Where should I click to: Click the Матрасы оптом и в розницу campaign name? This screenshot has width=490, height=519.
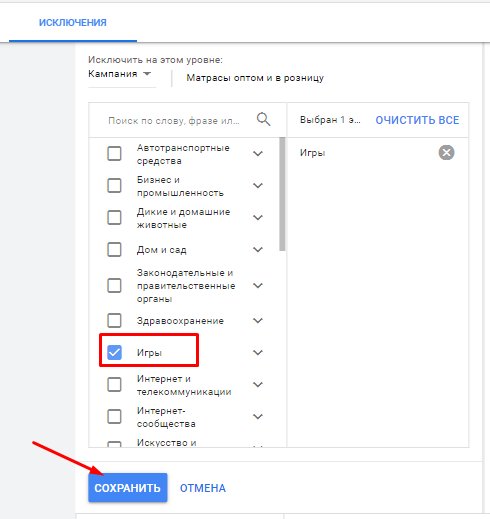(255, 78)
